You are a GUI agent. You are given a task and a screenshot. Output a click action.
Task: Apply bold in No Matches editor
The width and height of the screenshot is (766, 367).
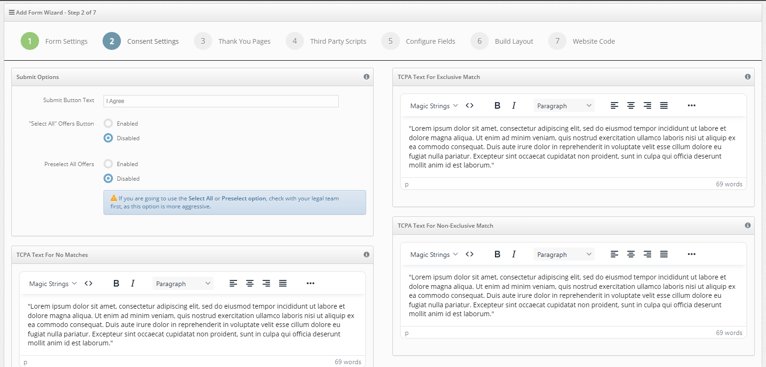coord(116,283)
